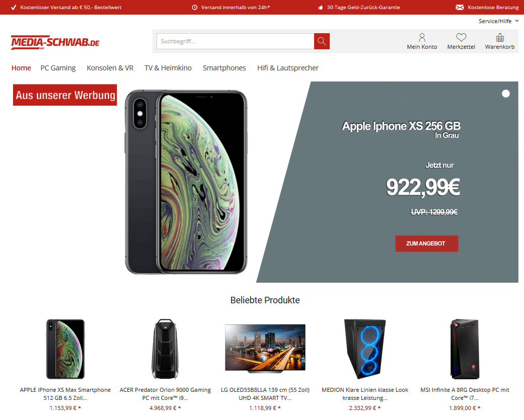This screenshot has width=524, height=420.
Task: Click the envelope icon for Kostenlose Beratung
Action: click(x=460, y=8)
